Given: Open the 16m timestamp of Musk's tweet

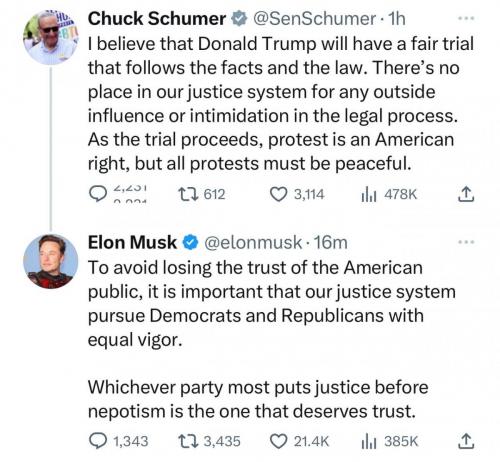Looking at the screenshot, I should pyautogui.click(x=331, y=242).
